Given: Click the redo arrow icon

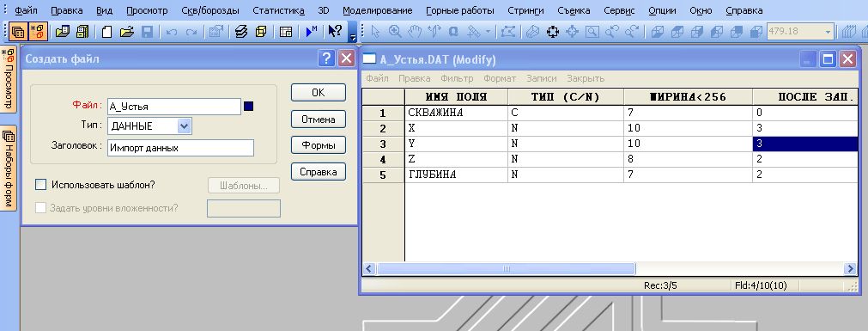Looking at the screenshot, I should [191, 32].
